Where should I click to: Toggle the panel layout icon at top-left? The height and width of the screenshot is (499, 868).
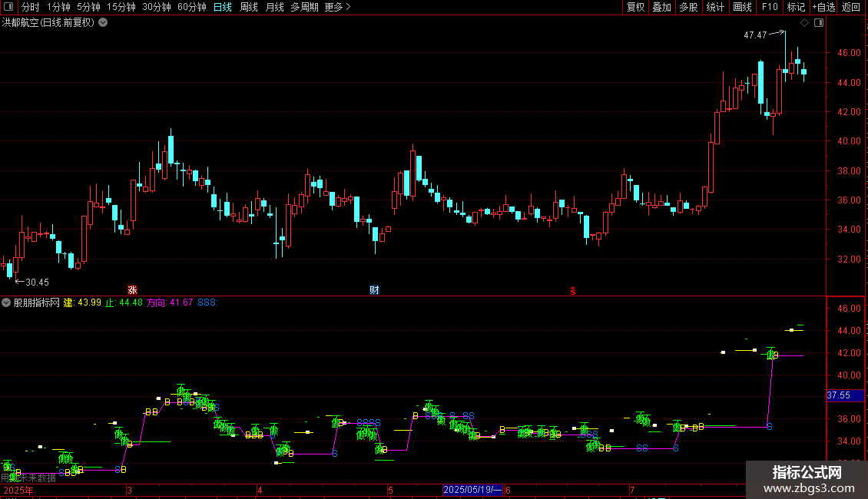[x=8, y=7]
